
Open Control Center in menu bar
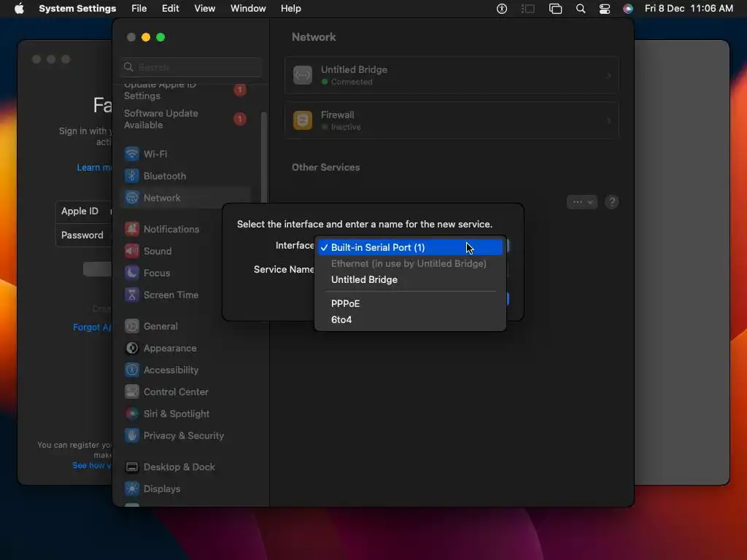[x=605, y=9]
